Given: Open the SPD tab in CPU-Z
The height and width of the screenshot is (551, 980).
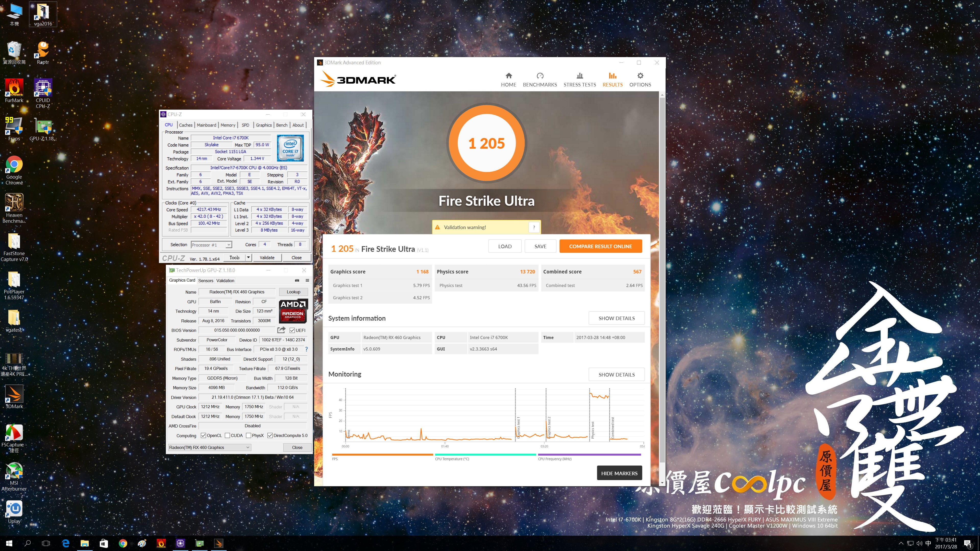Looking at the screenshot, I should [x=245, y=125].
